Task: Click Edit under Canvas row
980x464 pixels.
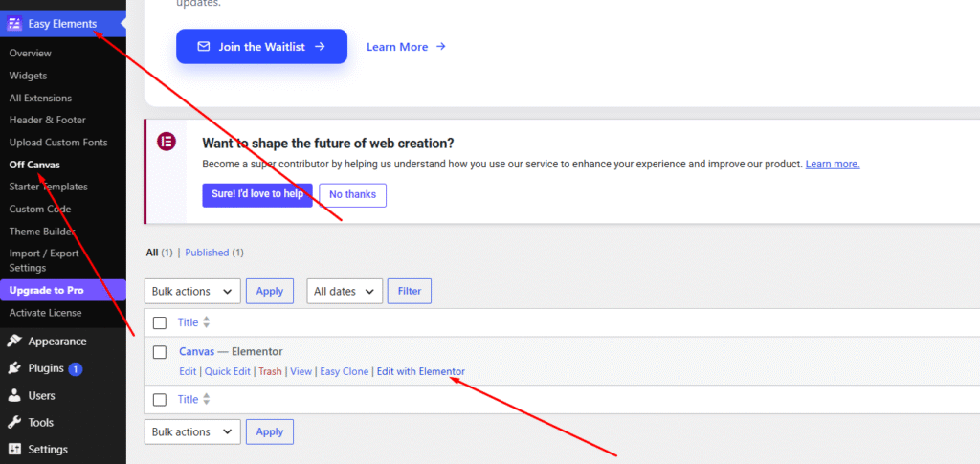Action: (188, 371)
